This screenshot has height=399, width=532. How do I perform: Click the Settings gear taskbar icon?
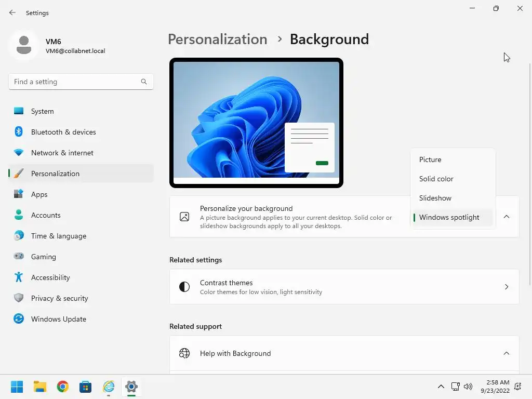(131, 387)
